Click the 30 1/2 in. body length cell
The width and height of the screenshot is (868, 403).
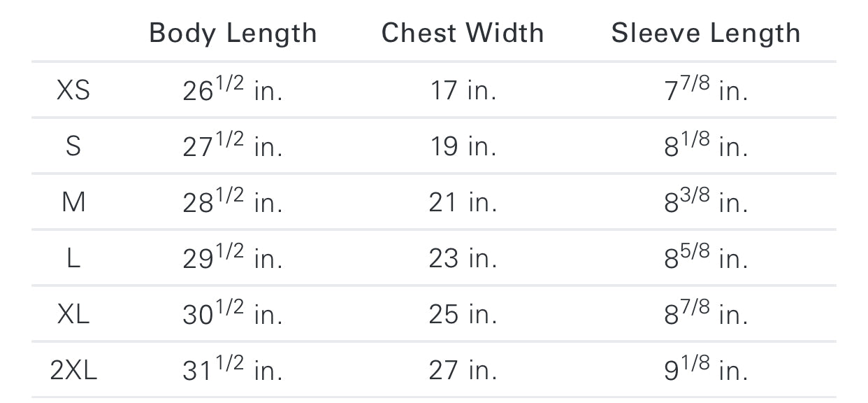[x=233, y=314]
